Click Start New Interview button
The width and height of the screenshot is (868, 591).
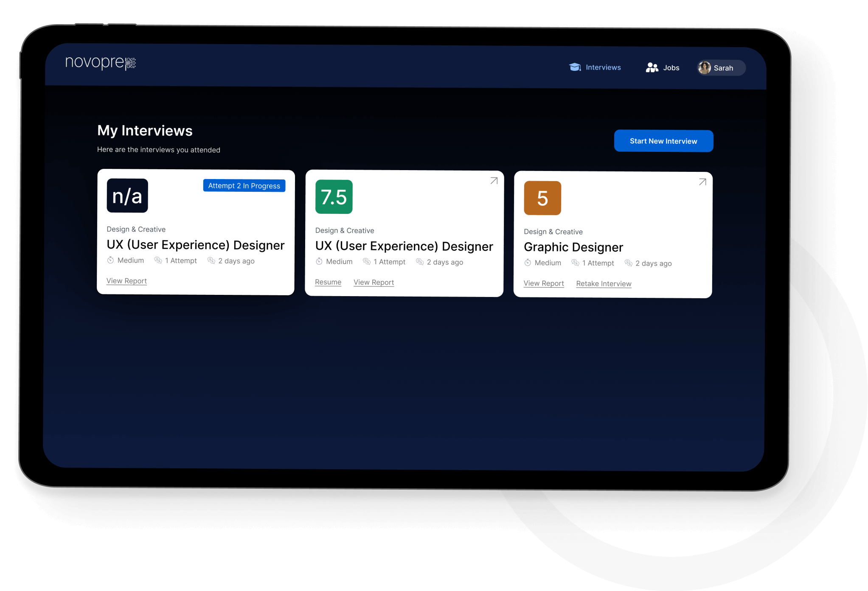point(662,140)
